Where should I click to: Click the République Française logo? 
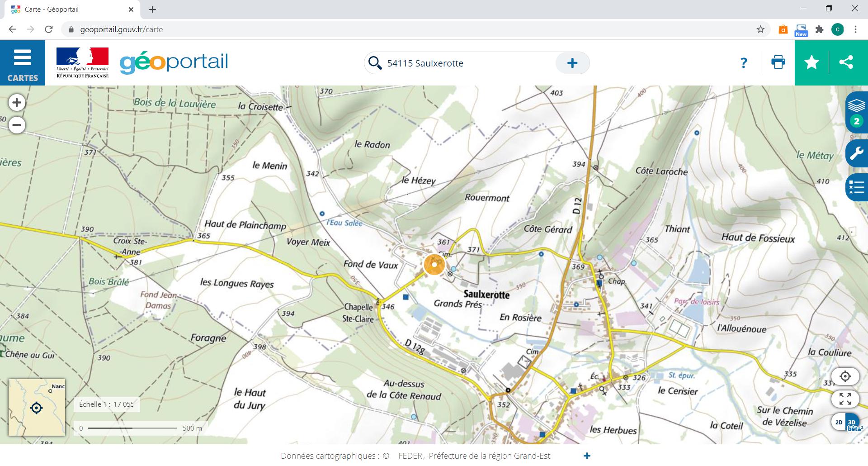[x=82, y=63]
